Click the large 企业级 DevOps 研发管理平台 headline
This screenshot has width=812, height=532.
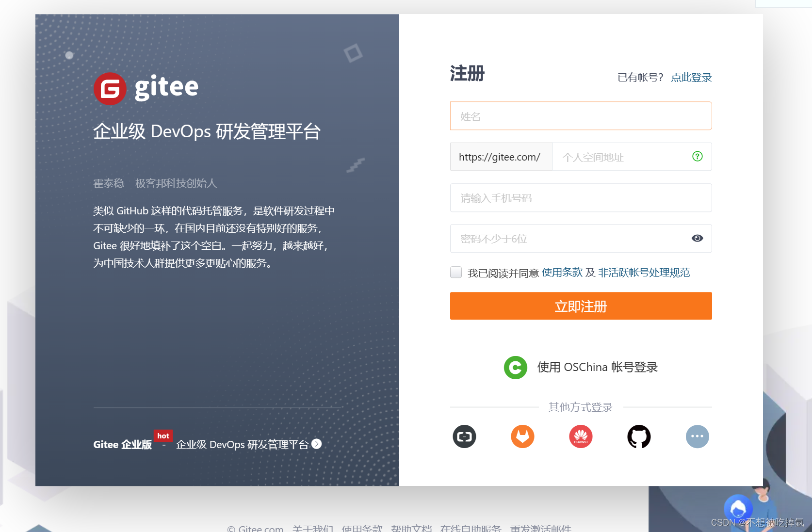pos(207,131)
